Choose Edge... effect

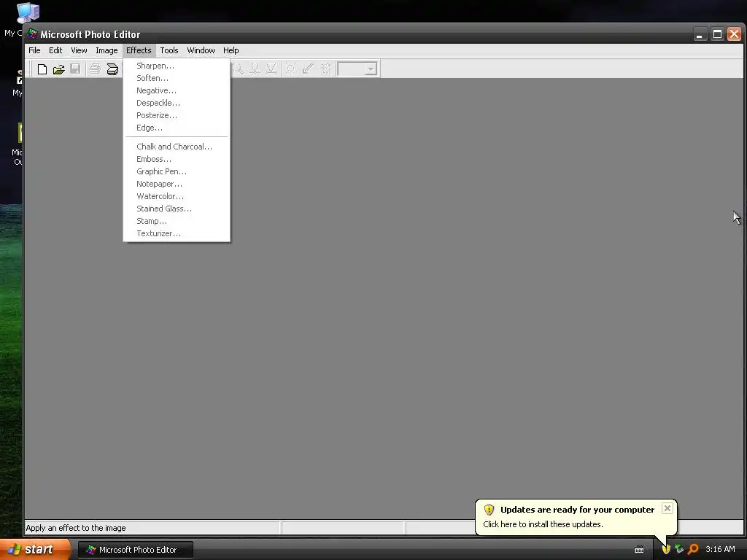click(x=177, y=128)
